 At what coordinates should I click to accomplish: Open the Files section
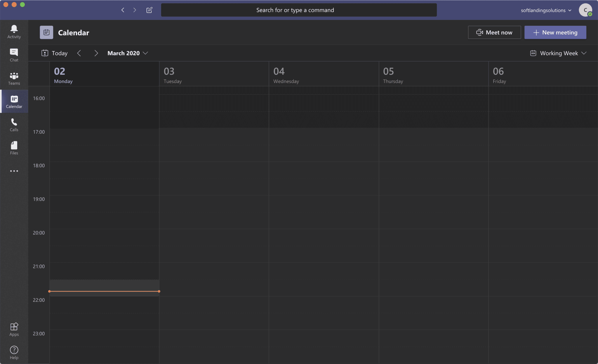pyautogui.click(x=14, y=148)
